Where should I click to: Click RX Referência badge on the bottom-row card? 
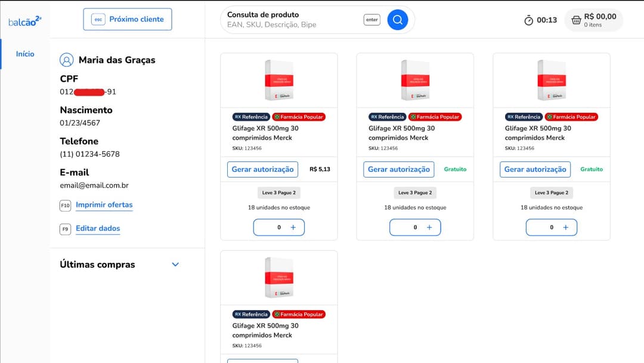251,314
